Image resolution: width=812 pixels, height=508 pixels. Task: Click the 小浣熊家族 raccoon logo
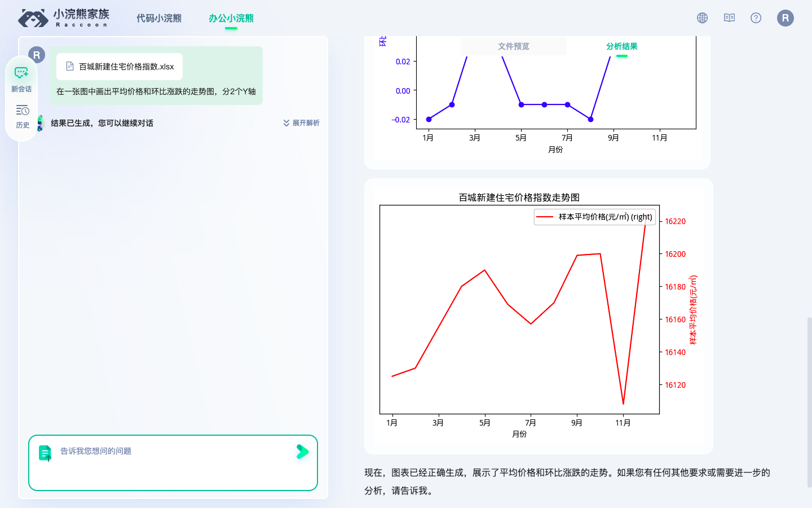tap(62, 17)
